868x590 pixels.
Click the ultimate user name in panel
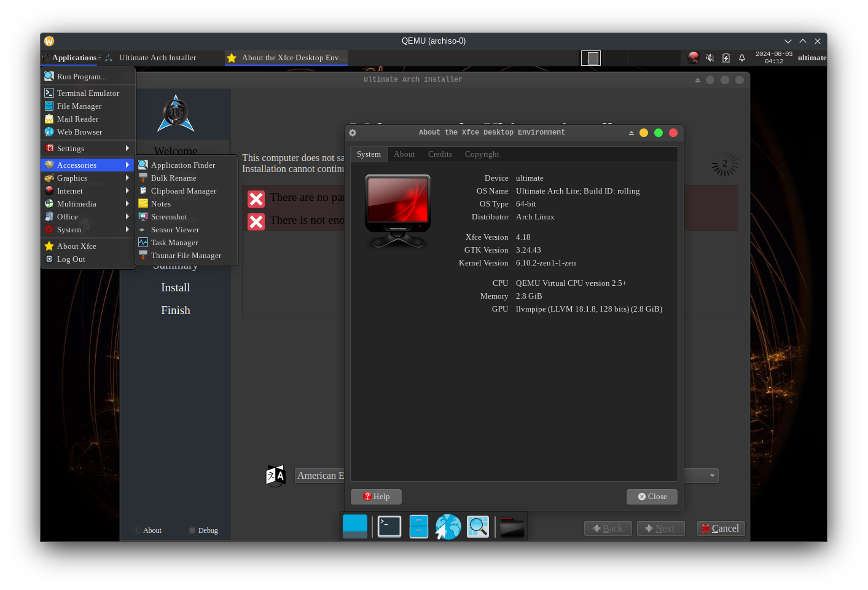coord(812,58)
